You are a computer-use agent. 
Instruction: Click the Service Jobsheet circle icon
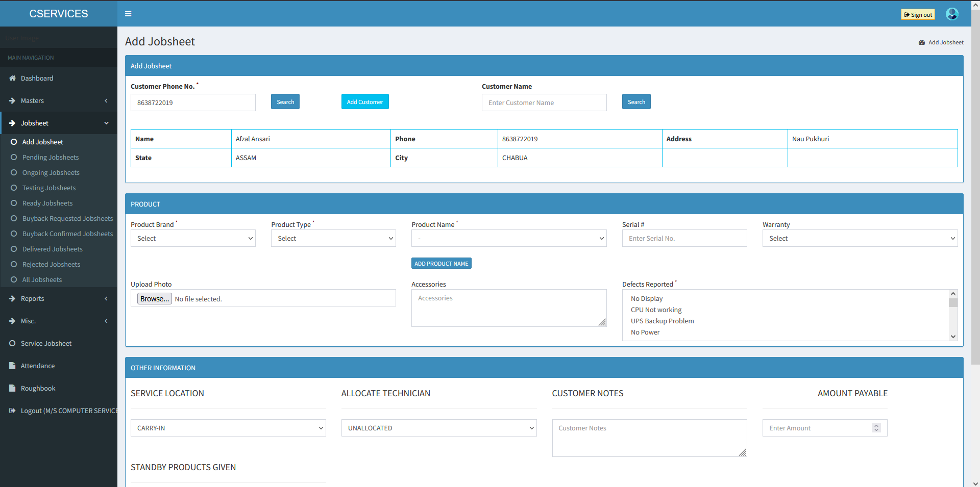[12, 343]
